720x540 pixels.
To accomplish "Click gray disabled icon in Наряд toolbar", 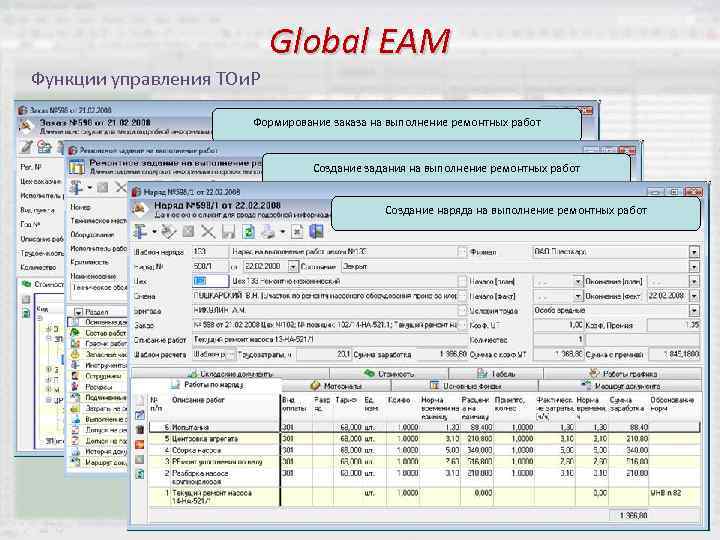I will point(188,231).
